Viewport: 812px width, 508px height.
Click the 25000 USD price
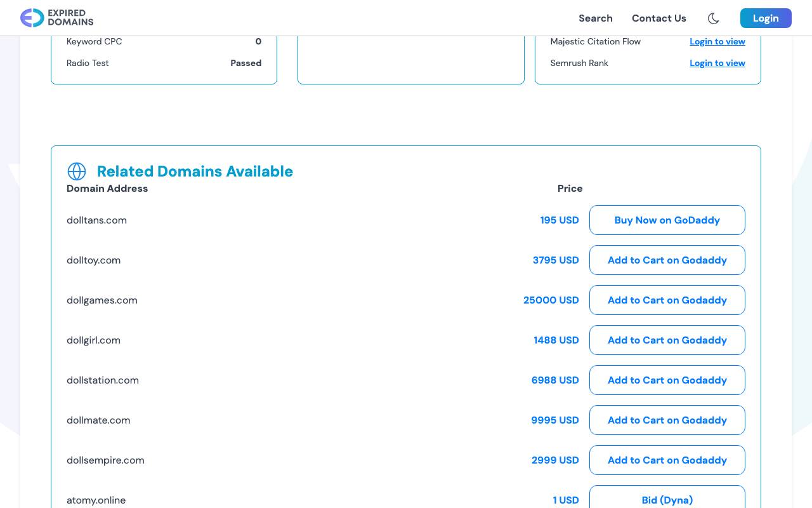tap(551, 300)
